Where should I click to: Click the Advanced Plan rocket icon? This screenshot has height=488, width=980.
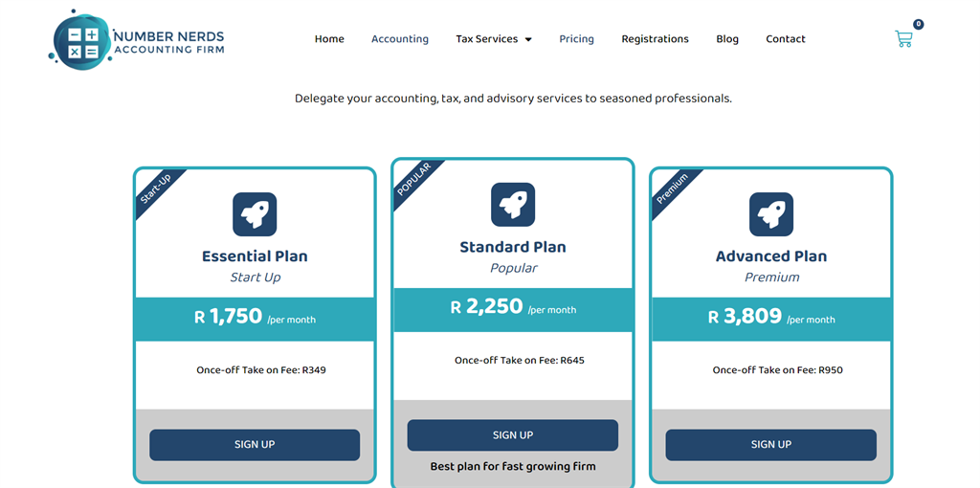click(x=771, y=214)
